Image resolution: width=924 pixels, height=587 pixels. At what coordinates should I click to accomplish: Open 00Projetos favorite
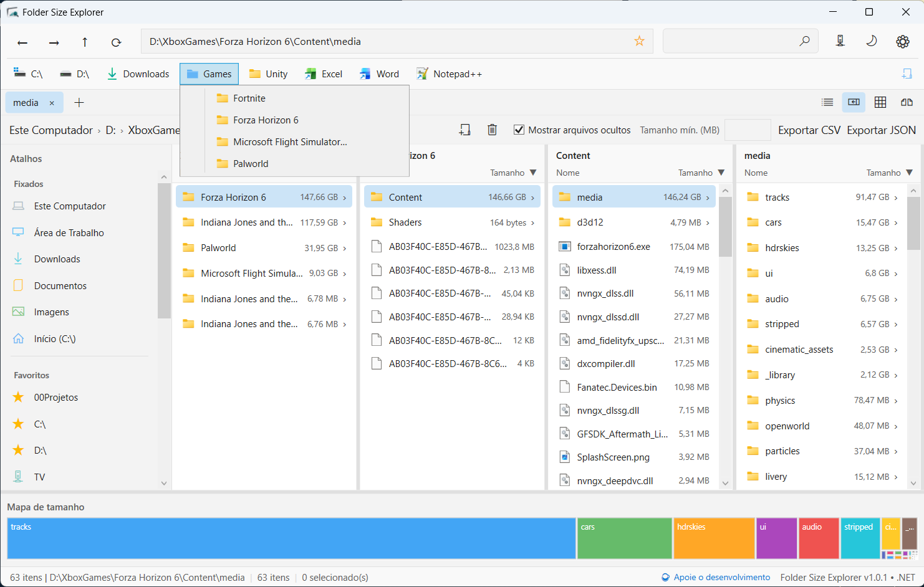point(55,398)
